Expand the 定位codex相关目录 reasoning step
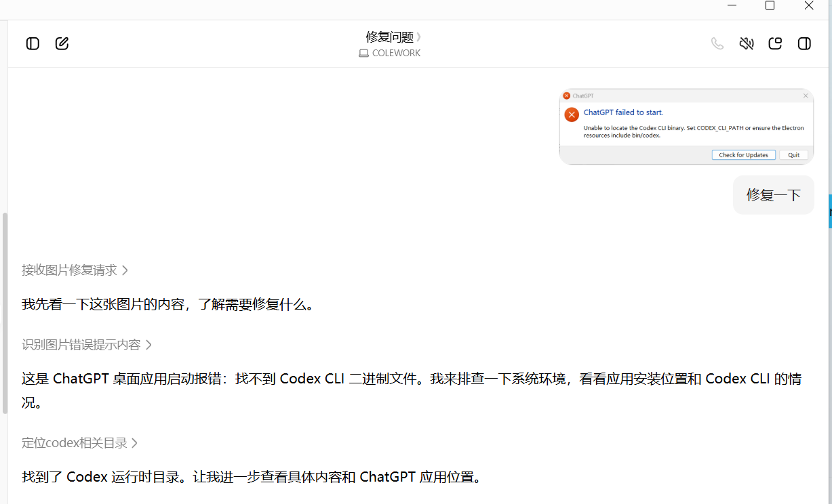The image size is (832, 504). pos(80,443)
